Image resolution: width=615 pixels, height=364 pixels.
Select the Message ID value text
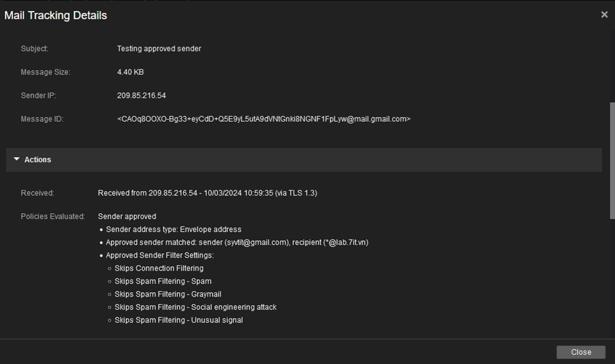pyautogui.click(x=264, y=119)
